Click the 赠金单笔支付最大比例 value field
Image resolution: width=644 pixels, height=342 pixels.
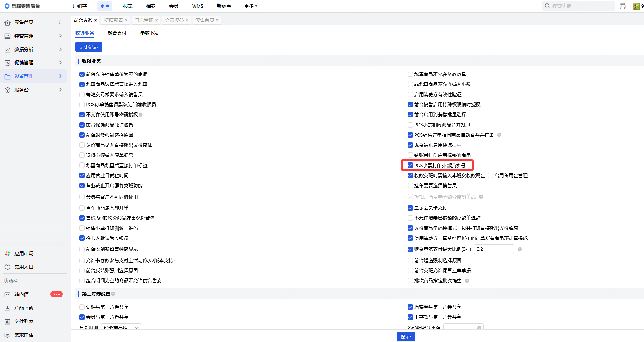[x=495, y=249]
